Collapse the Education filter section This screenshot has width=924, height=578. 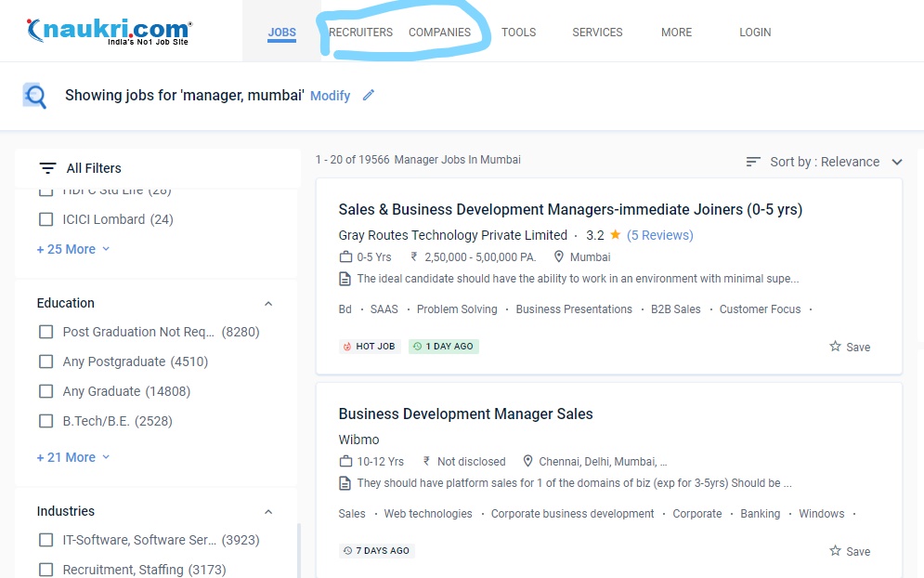(x=268, y=304)
